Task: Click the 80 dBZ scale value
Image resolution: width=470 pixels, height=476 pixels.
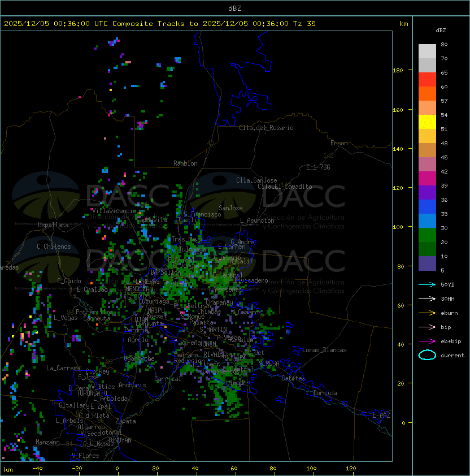Action: click(444, 44)
